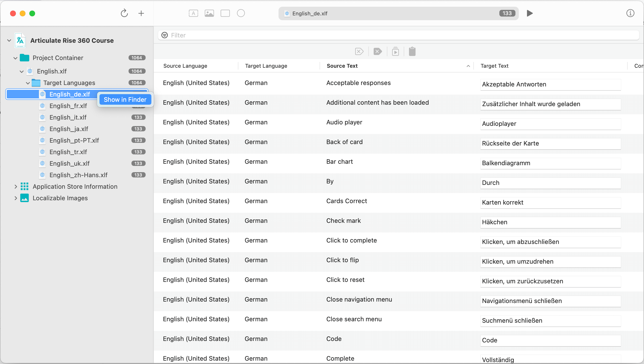This screenshot has height=364, width=644.
Task: Click the Rückseite der Karte target field
Action: [551, 144]
